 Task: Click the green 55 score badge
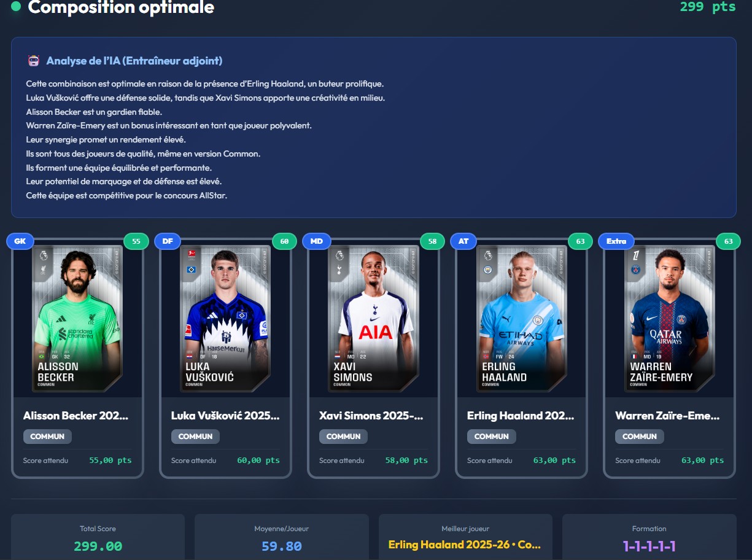pyautogui.click(x=136, y=241)
